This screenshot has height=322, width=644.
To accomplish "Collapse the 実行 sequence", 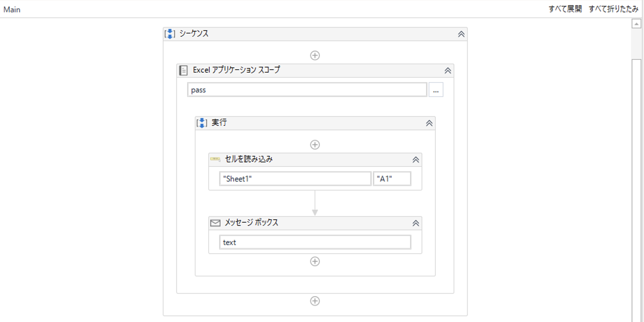I will pyautogui.click(x=429, y=123).
